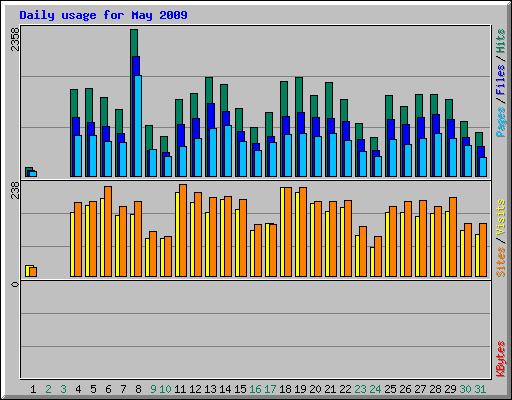The height and width of the screenshot is (400, 512).
Task: Click the 'Daily usage for May 2009' title
Action: [103, 15]
